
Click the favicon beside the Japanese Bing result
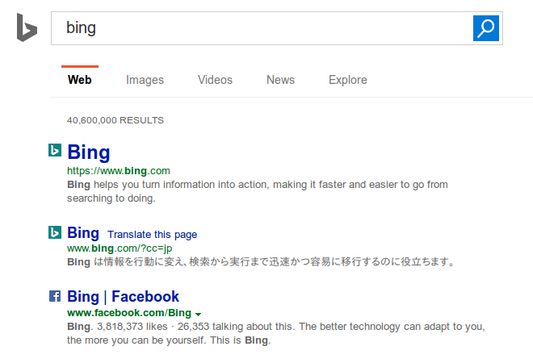(x=55, y=232)
